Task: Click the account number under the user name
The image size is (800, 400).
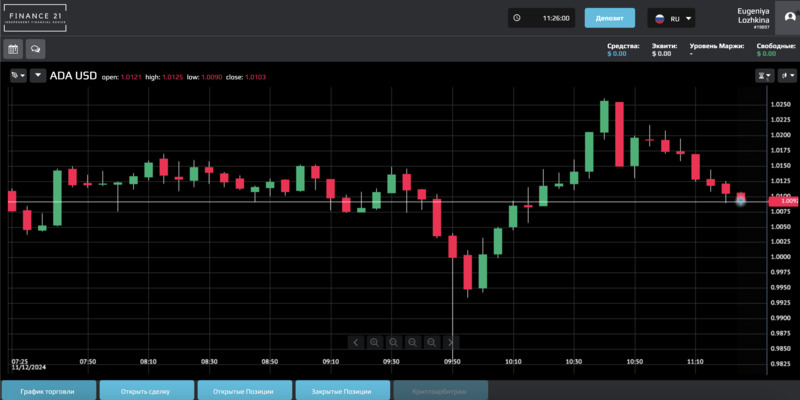Action: (761, 27)
